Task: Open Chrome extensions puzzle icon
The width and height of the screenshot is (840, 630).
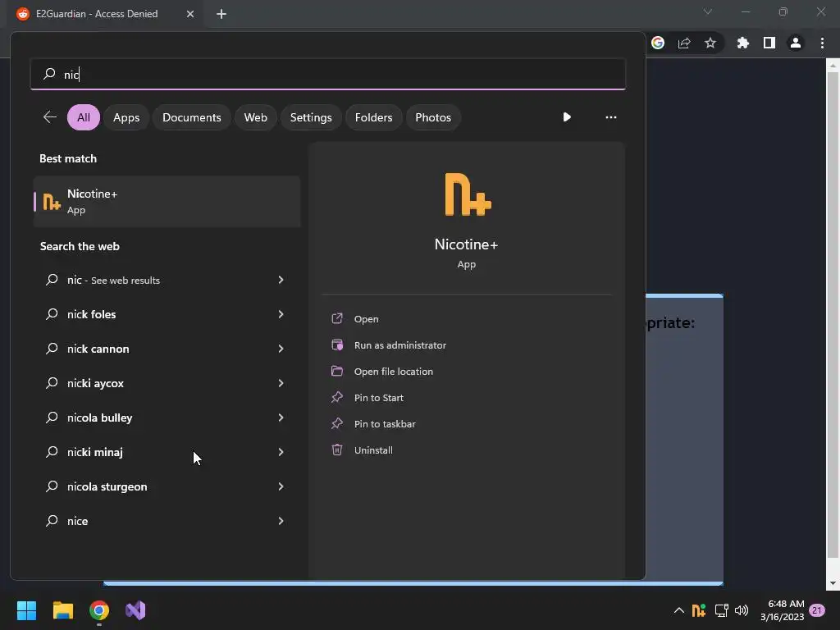Action: (742, 43)
